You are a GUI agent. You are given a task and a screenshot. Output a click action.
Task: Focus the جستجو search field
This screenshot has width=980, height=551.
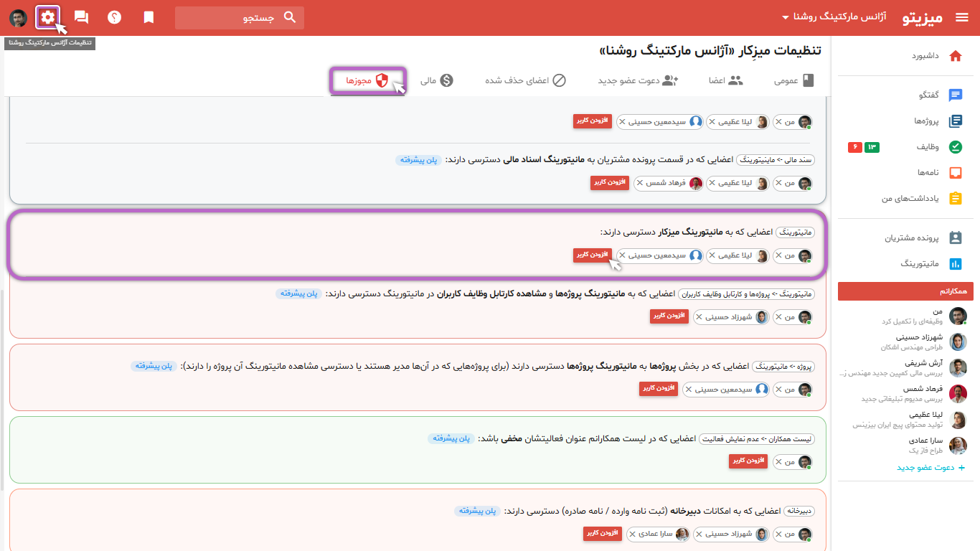[x=240, y=18]
